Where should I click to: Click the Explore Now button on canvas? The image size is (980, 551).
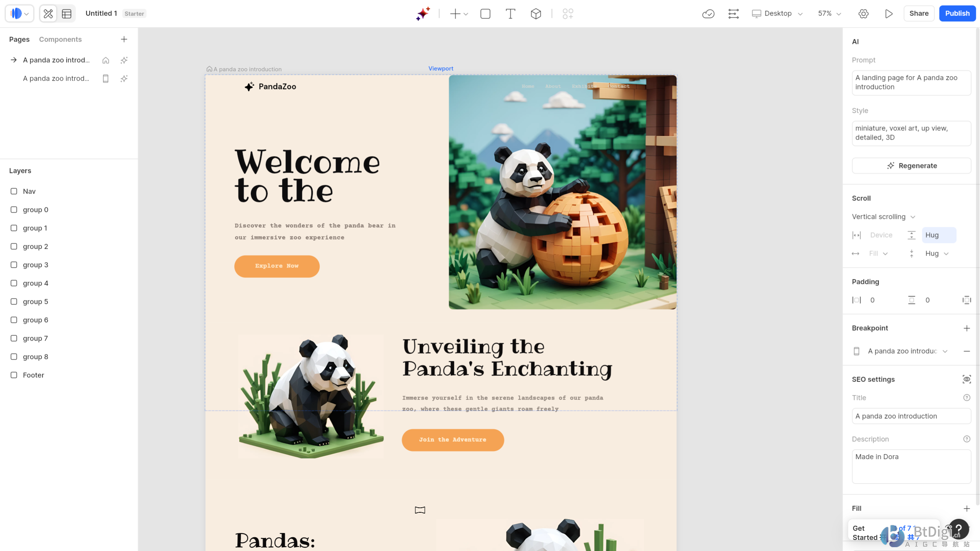pos(277,266)
